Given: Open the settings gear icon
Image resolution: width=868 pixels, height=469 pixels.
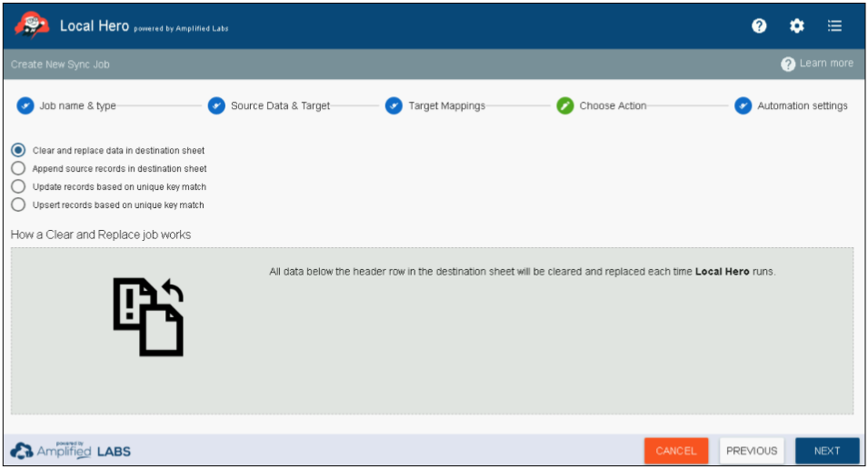Looking at the screenshot, I should pos(796,25).
